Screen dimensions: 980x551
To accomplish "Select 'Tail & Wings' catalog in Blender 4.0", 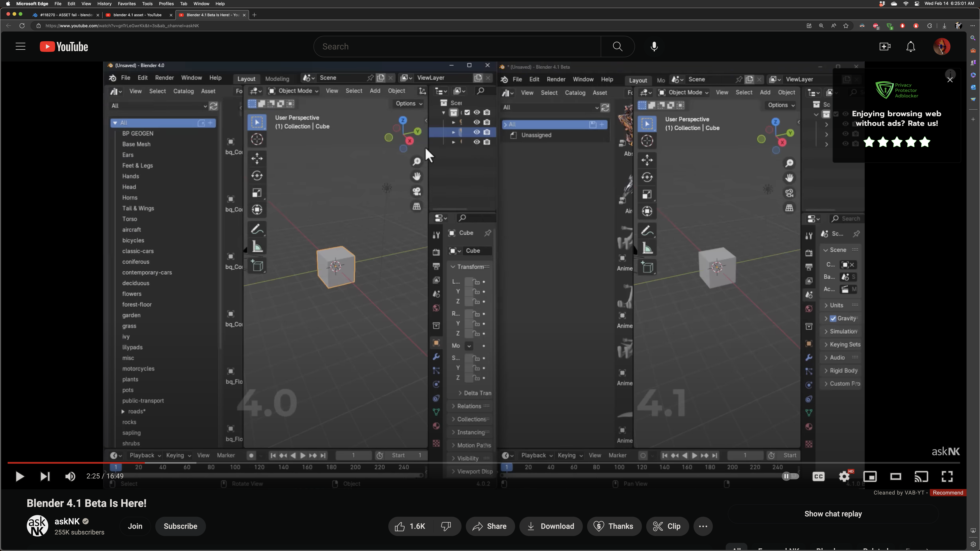I will [x=138, y=208].
